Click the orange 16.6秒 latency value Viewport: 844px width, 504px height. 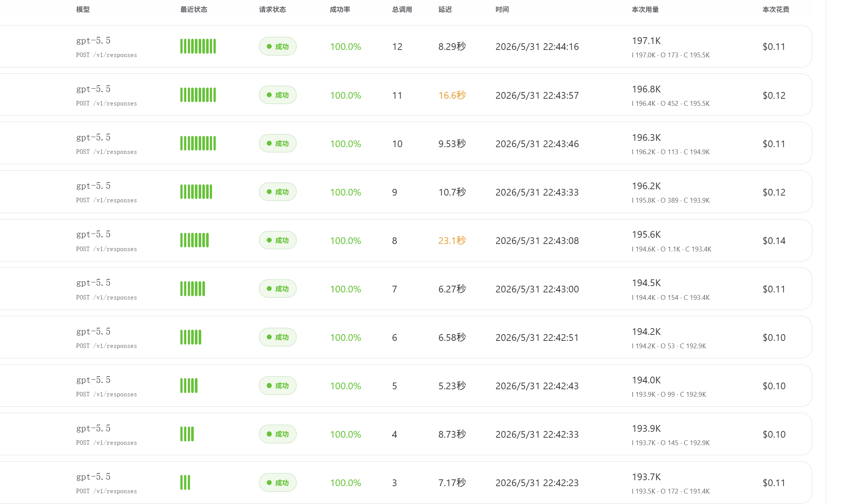pos(452,95)
